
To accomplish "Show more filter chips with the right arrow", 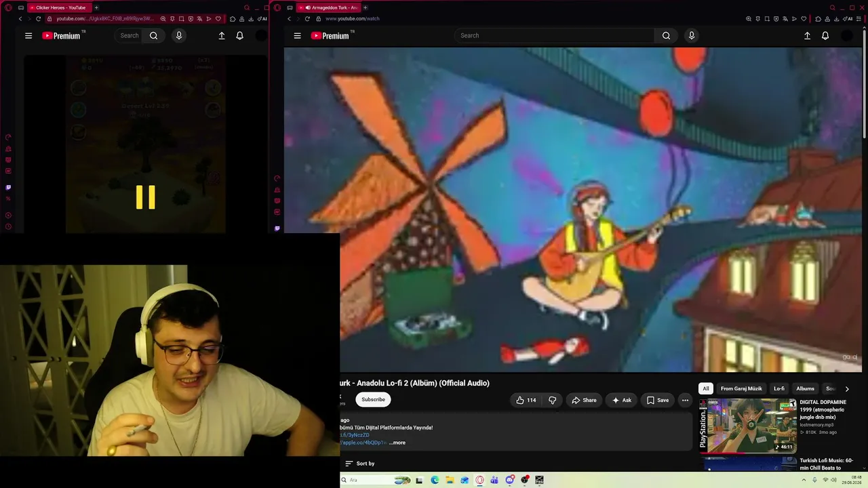I will 846,389.
